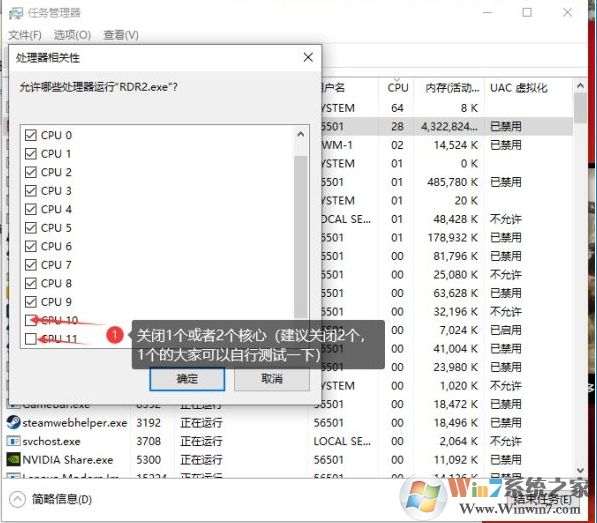Click the Task Manager title bar icon
The width and height of the screenshot is (597, 523).
(16, 13)
